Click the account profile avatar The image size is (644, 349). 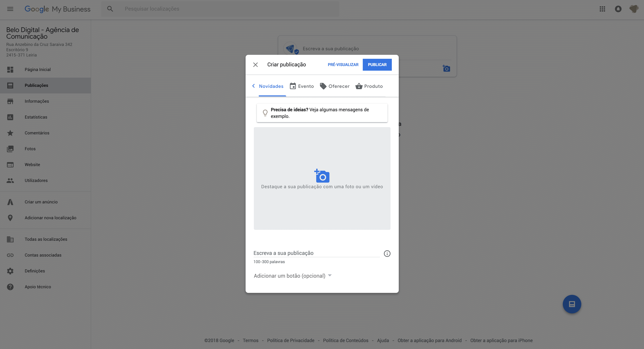[x=634, y=9]
